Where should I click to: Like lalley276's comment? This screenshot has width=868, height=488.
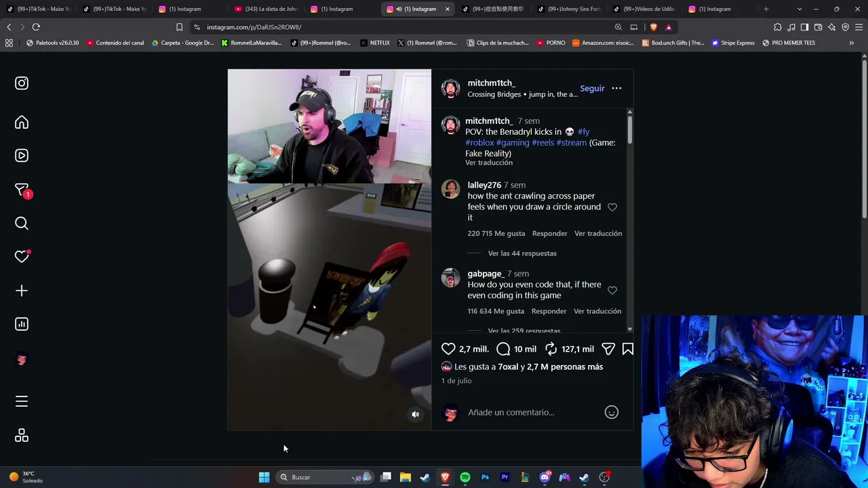612,207
